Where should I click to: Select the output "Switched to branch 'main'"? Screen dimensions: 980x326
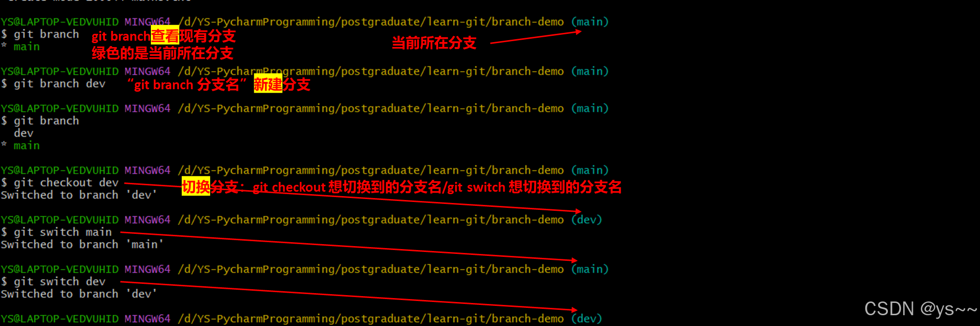point(82,245)
